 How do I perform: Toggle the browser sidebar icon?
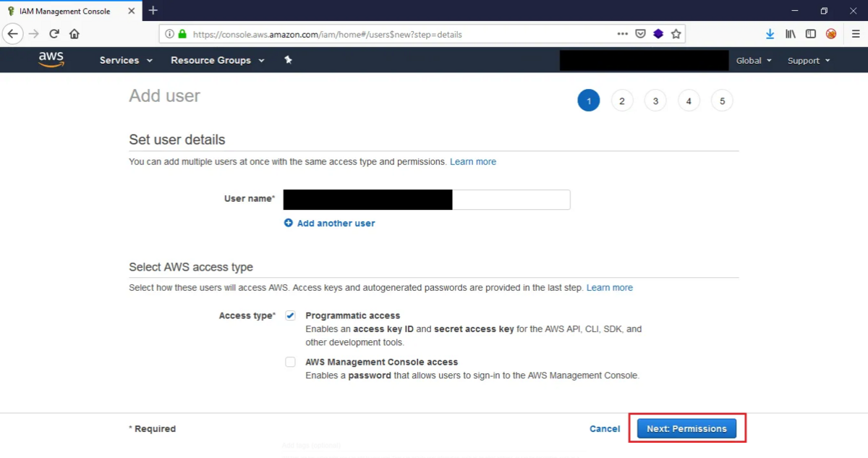[811, 34]
